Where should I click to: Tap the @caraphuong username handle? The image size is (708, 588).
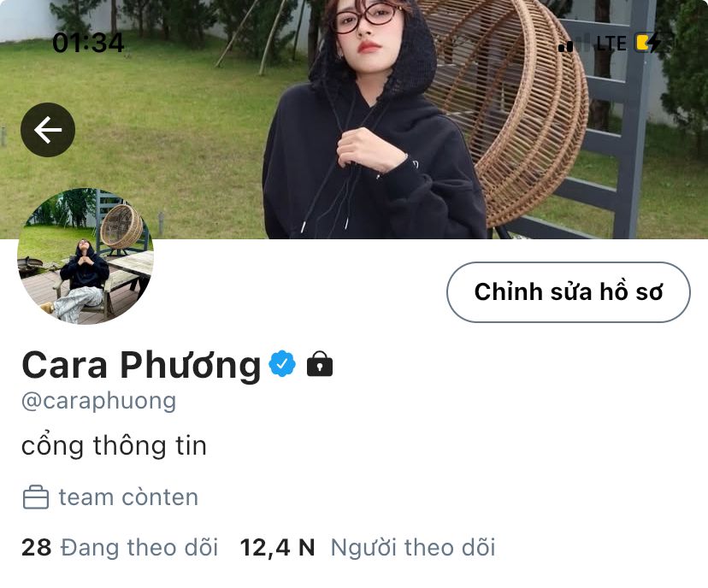tap(99, 401)
